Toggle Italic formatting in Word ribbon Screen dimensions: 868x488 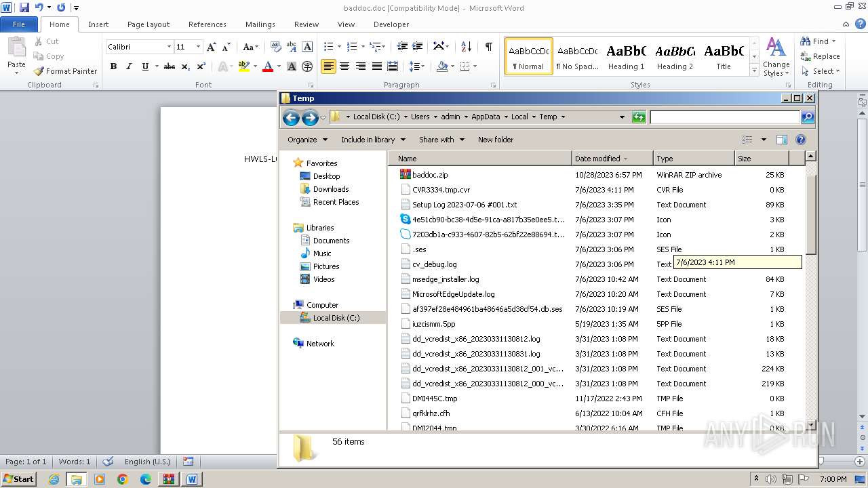coord(129,66)
